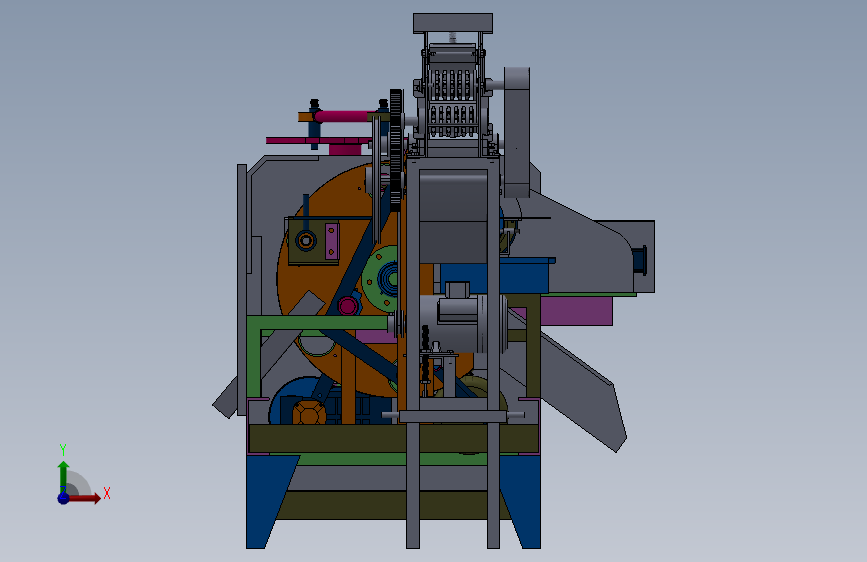Click the blue Z axis ball of the triad

64,498
